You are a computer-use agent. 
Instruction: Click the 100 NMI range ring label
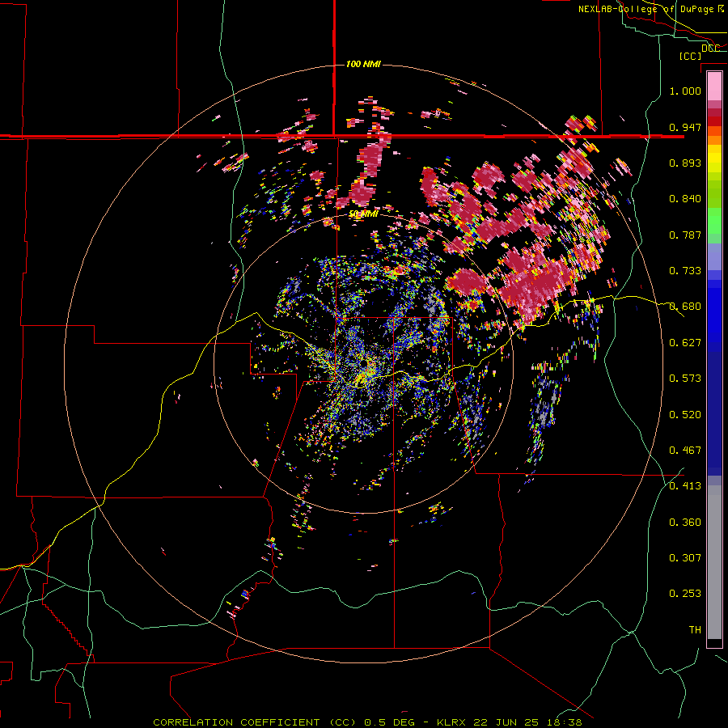pos(363,64)
